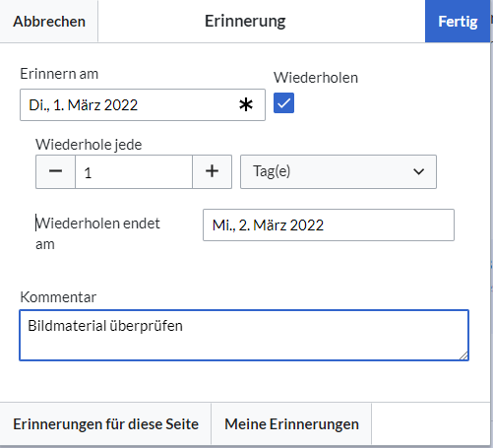This screenshot has width=493, height=448.
Task: Open Meine Erinnerungen
Action: [291, 424]
